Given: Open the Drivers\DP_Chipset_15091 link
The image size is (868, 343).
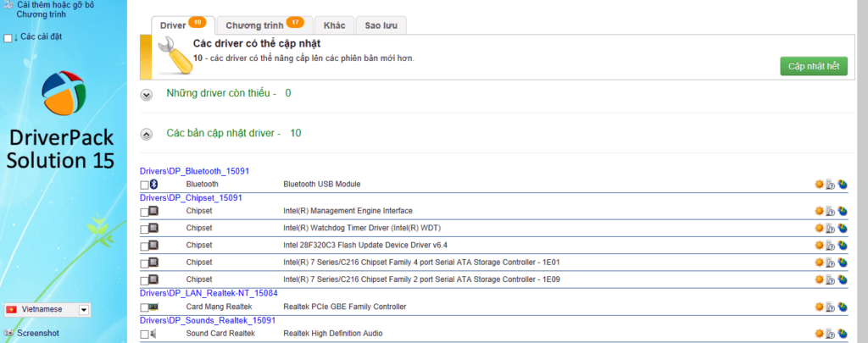Looking at the screenshot, I should [191, 197].
